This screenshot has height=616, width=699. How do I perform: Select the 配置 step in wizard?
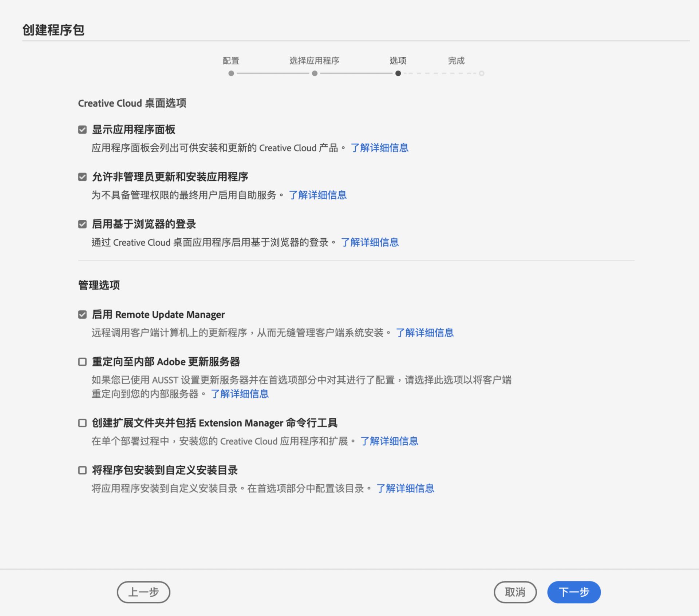click(x=231, y=61)
